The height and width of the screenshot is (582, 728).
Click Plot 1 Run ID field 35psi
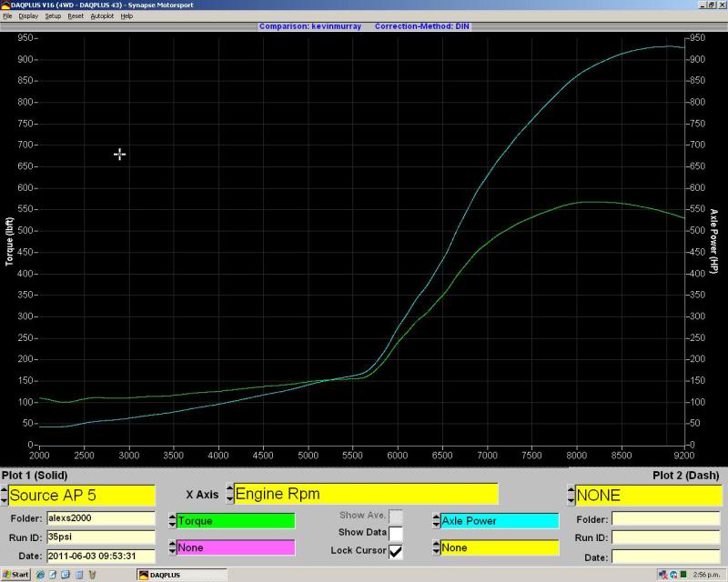tap(101, 537)
